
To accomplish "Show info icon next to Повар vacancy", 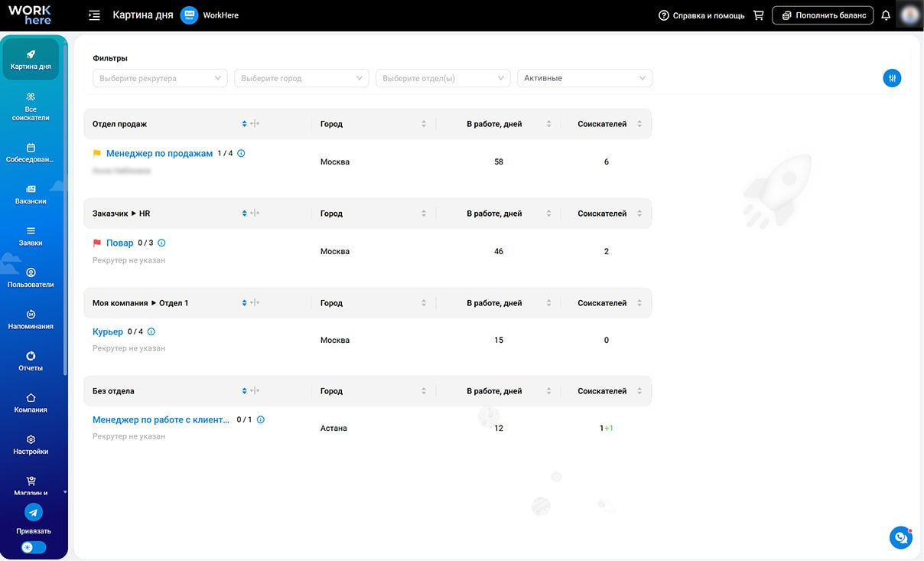I will (x=161, y=243).
